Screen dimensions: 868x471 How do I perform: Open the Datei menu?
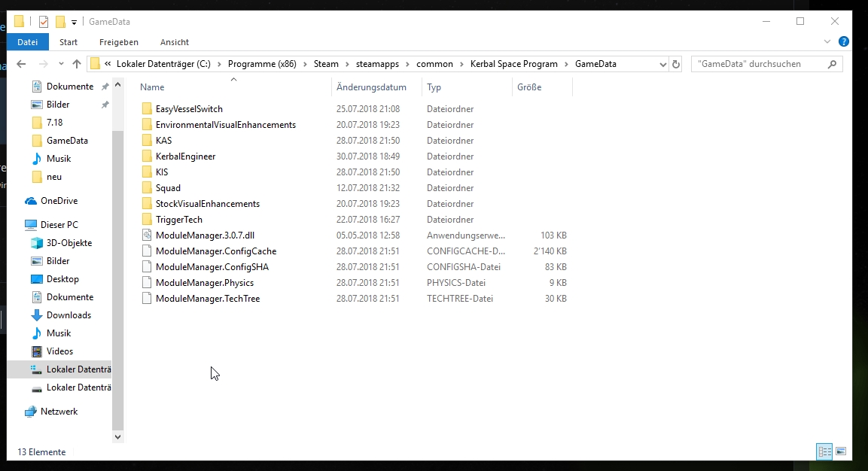point(28,42)
